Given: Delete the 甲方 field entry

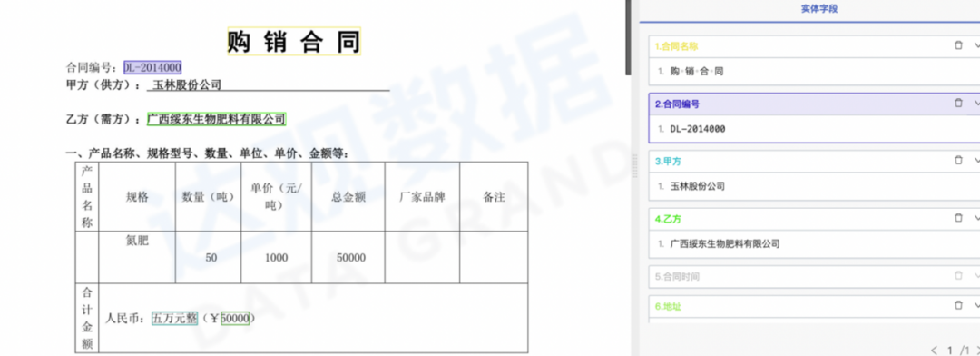Looking at the screenshot, I should 958,160.
